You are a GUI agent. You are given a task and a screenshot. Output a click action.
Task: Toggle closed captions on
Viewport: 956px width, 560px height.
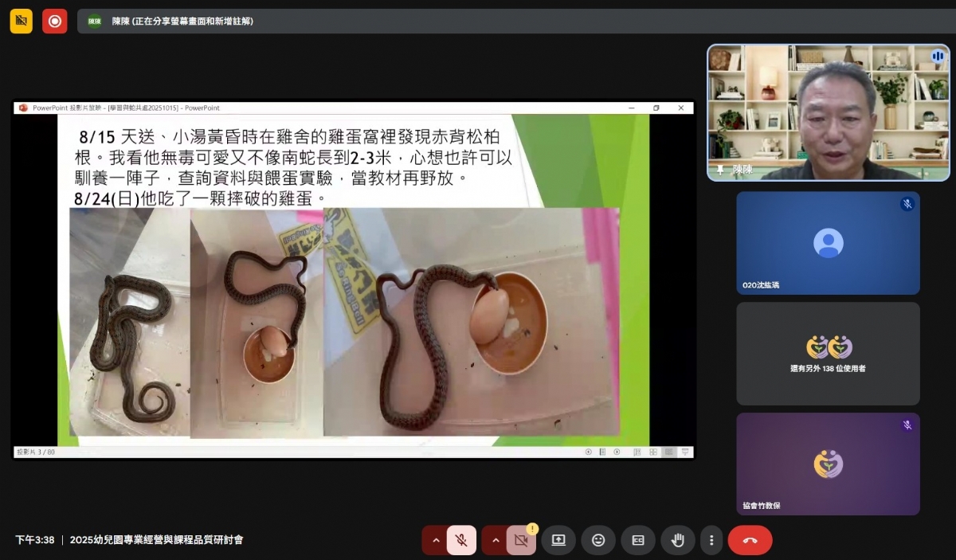(x=638, y=540)
